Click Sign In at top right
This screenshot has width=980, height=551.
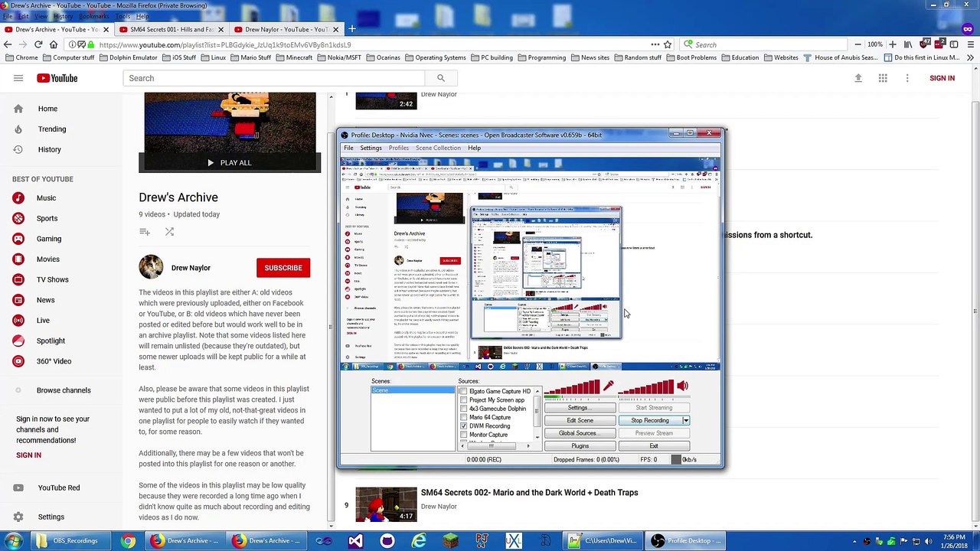click(x=942, y=78)
